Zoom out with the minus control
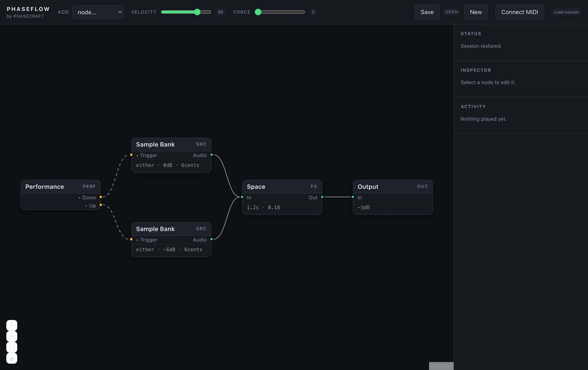 tap(12, 336)
